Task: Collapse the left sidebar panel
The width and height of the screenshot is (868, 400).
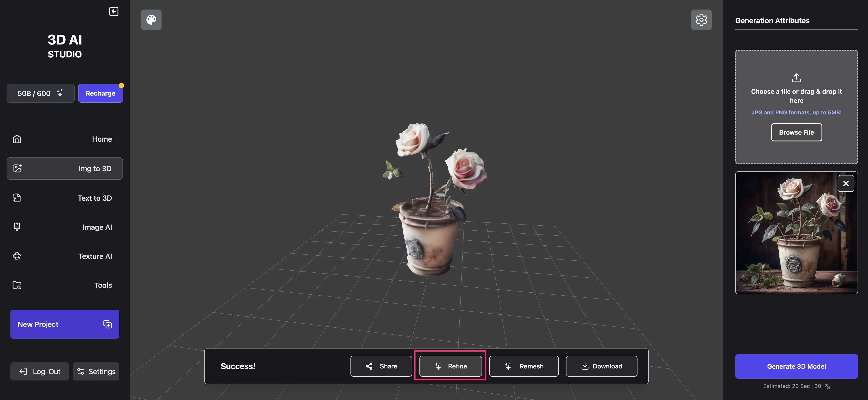Action: pyautogui.click(x=114, y=12)
